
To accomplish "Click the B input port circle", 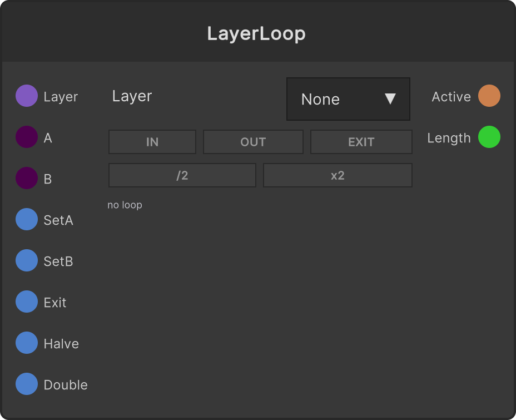I will pos(27,178).
